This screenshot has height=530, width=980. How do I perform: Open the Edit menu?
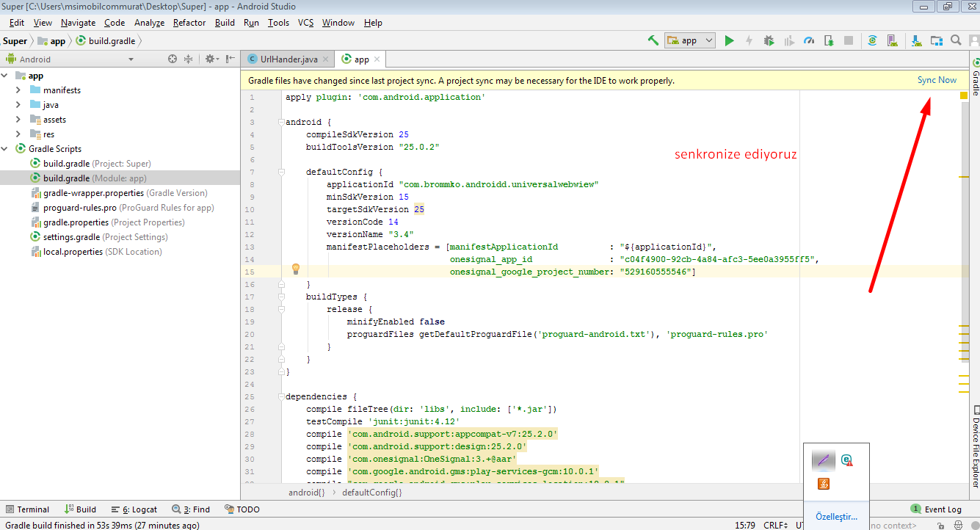point(16,23)
